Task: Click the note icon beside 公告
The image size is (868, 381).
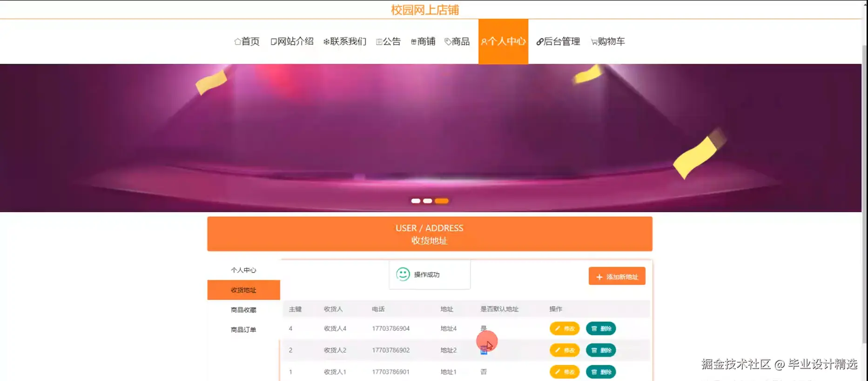Action: (379, 42)
